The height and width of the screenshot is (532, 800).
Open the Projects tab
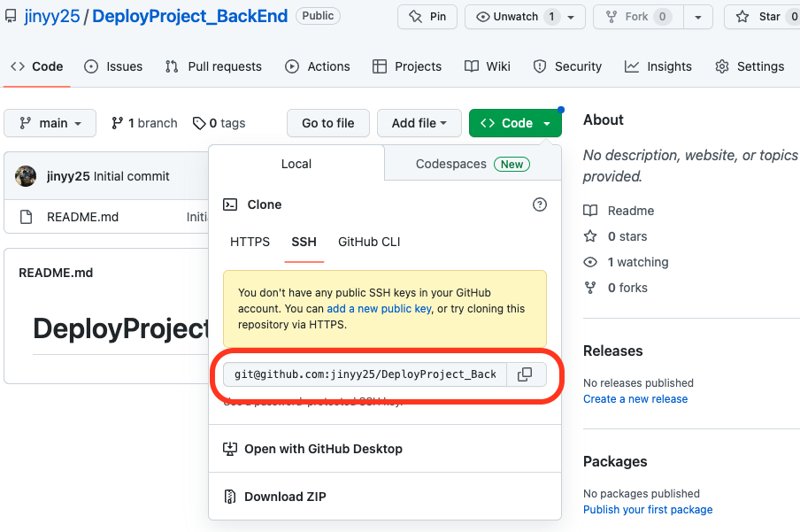pyautogui.click(x=407, y=66)
